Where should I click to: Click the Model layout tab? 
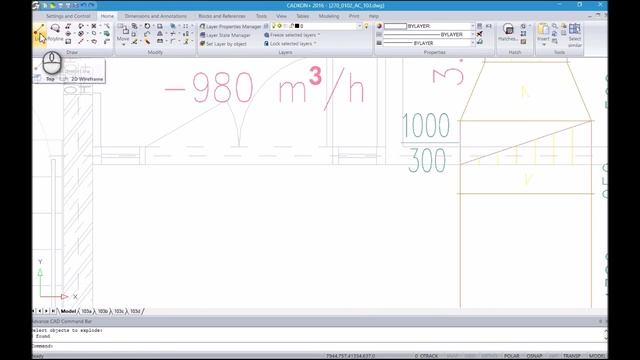click(68, 311)
